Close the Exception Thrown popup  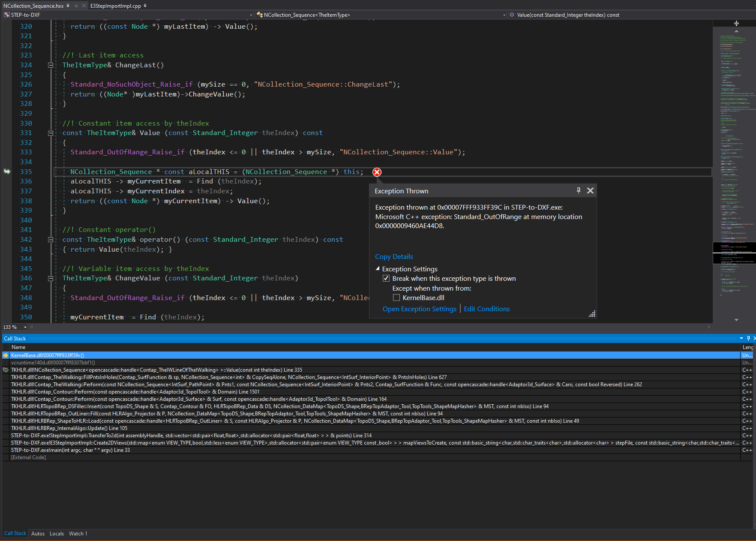[590, 191]
